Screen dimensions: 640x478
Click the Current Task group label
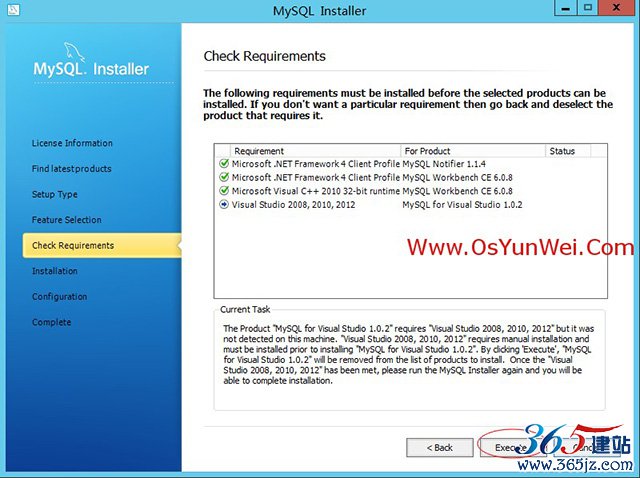click(x=245, y=309)
